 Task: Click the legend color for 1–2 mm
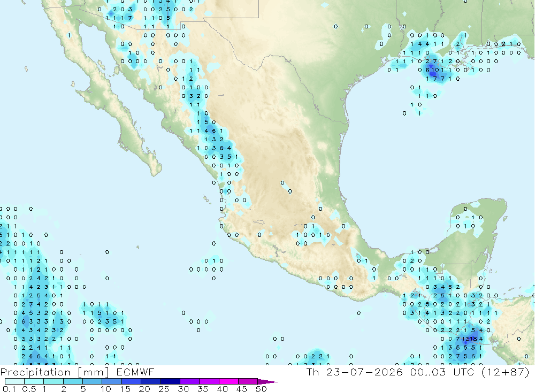point(53,381)
